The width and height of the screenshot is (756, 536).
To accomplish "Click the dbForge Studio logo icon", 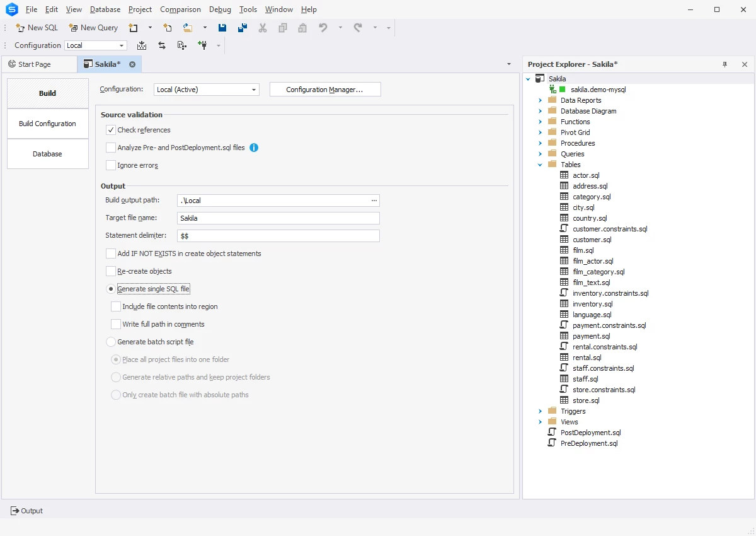I will click(x=11, y=9).
